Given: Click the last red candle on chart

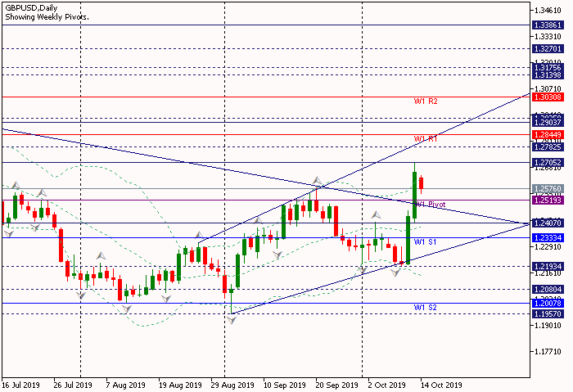Looking at the screenshot, I should tap(421, 184).
